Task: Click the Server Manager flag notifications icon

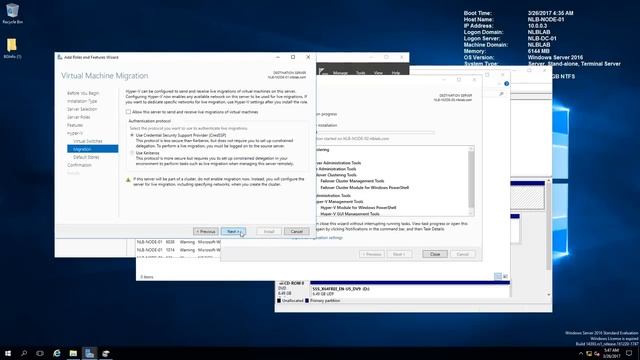Action: 322,72
